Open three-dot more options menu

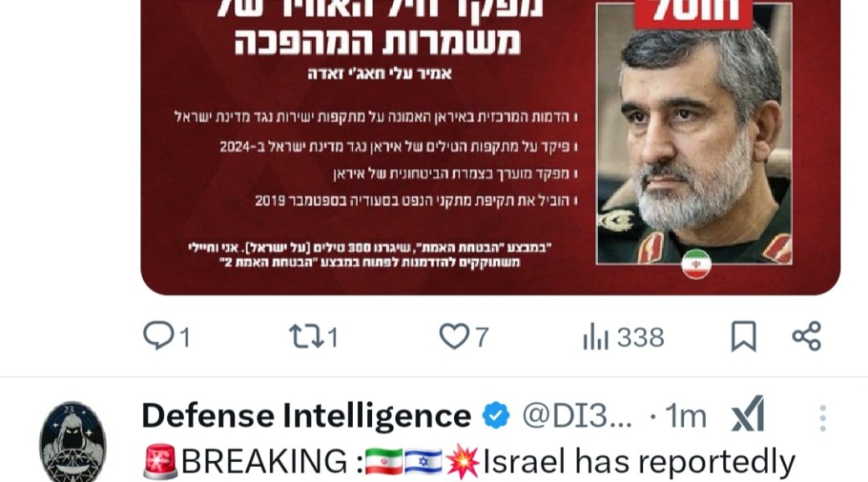(823, 418)
